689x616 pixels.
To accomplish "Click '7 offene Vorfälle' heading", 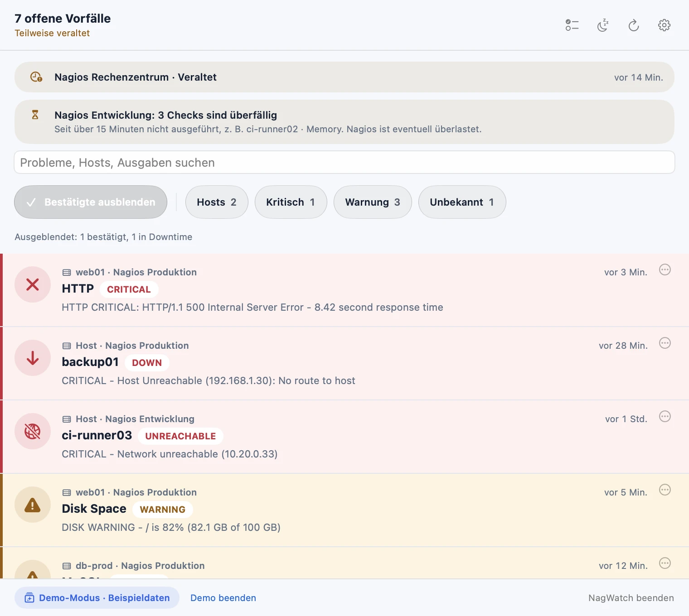I will click(x=63, y=19).
